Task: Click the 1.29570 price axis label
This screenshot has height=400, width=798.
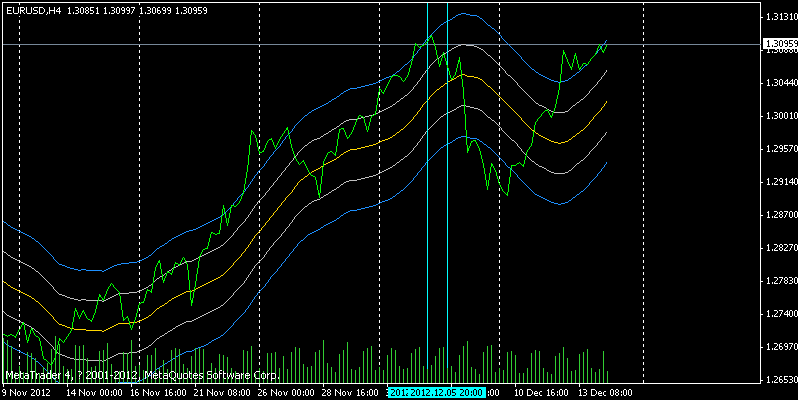Action: point(781,149)
